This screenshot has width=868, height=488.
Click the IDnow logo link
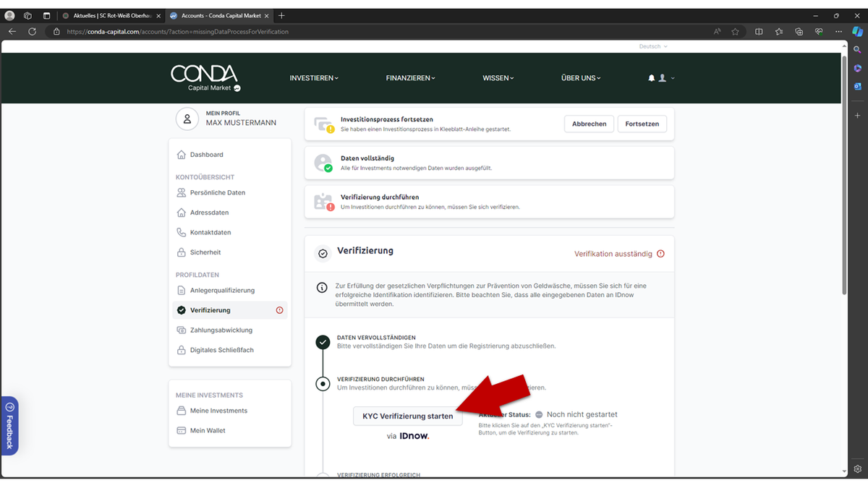coord(414,437)
